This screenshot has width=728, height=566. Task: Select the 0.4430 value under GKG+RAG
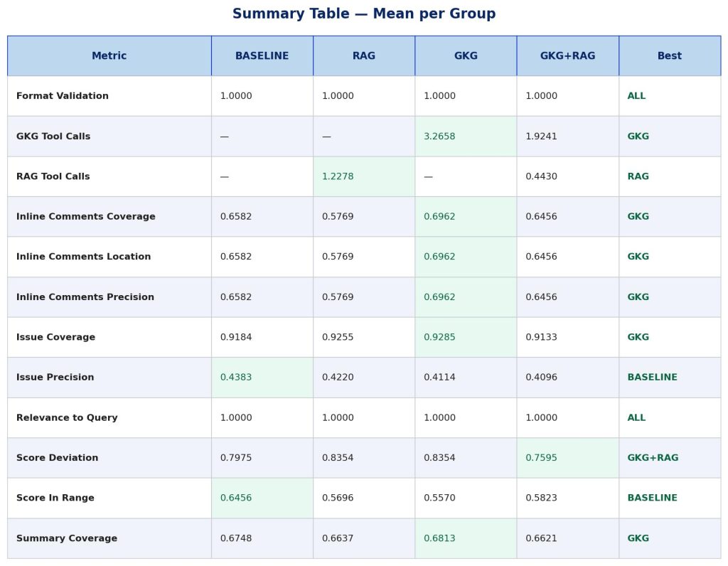click(x=541, y=176)
